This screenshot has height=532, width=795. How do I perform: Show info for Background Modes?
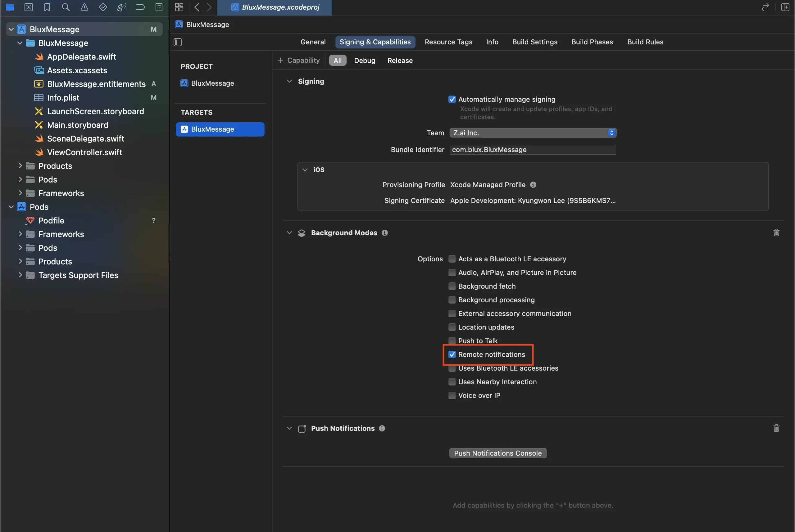(384, 233)
